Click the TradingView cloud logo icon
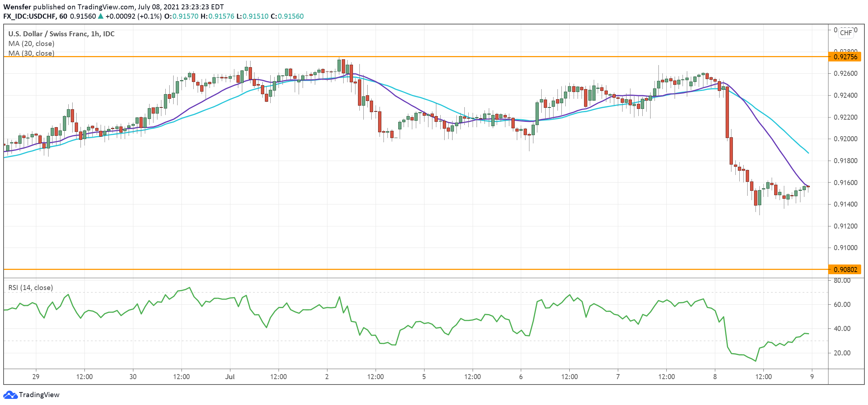 coord(10,395)
